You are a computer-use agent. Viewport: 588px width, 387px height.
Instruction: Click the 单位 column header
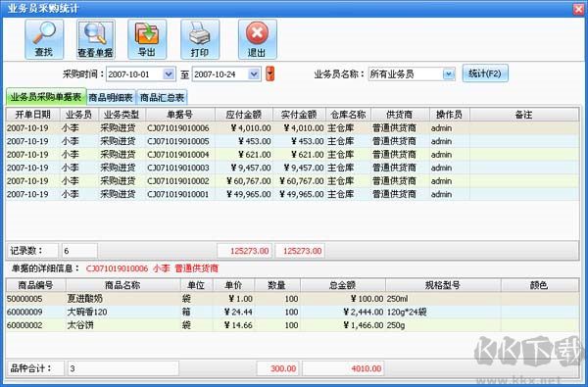(196, 285)
